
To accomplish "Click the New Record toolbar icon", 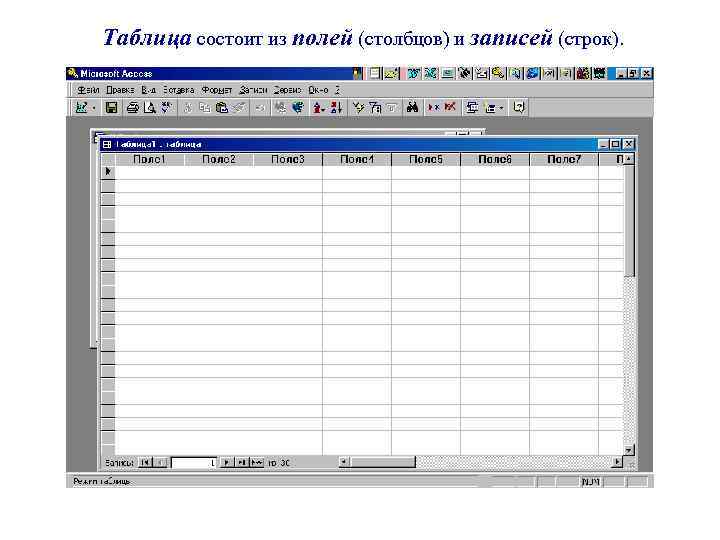I will point(433,108).
